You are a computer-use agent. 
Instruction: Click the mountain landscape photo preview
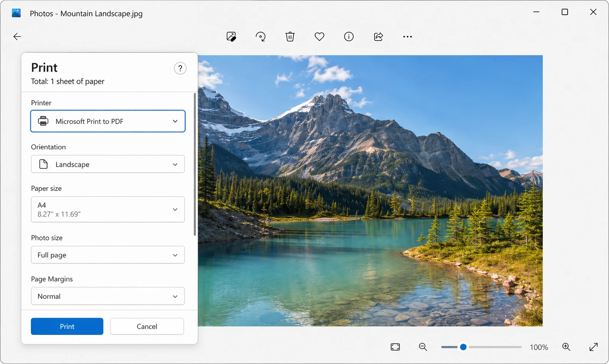pos(370,191)
